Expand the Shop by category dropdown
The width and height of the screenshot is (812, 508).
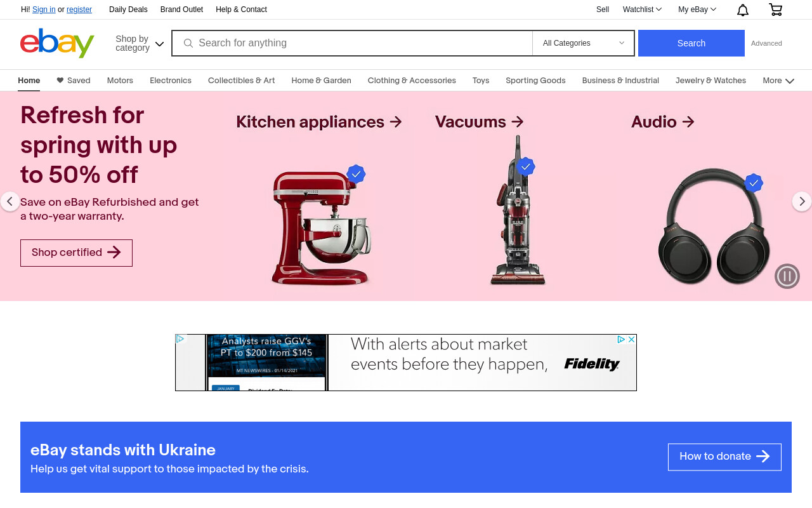[140, 43]
